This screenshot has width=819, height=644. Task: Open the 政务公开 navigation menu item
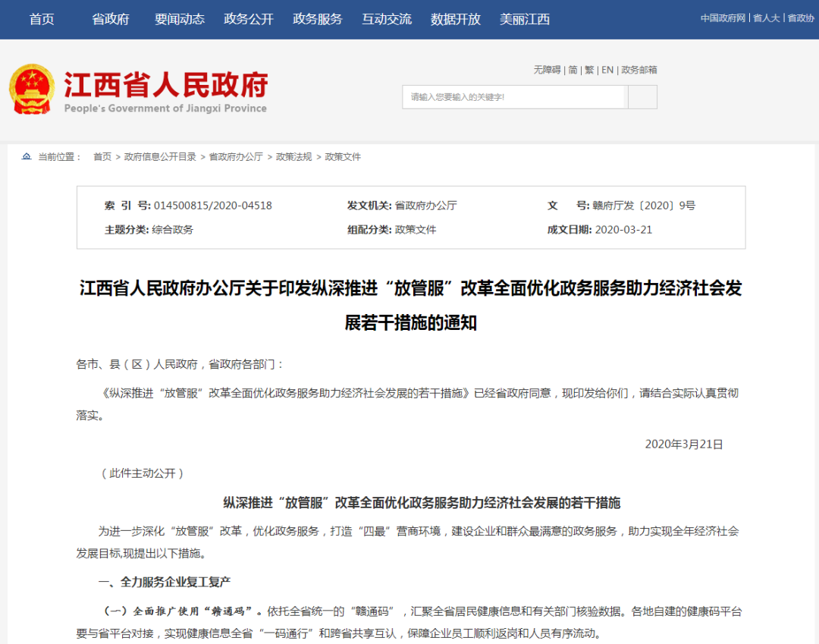(249, 19)
